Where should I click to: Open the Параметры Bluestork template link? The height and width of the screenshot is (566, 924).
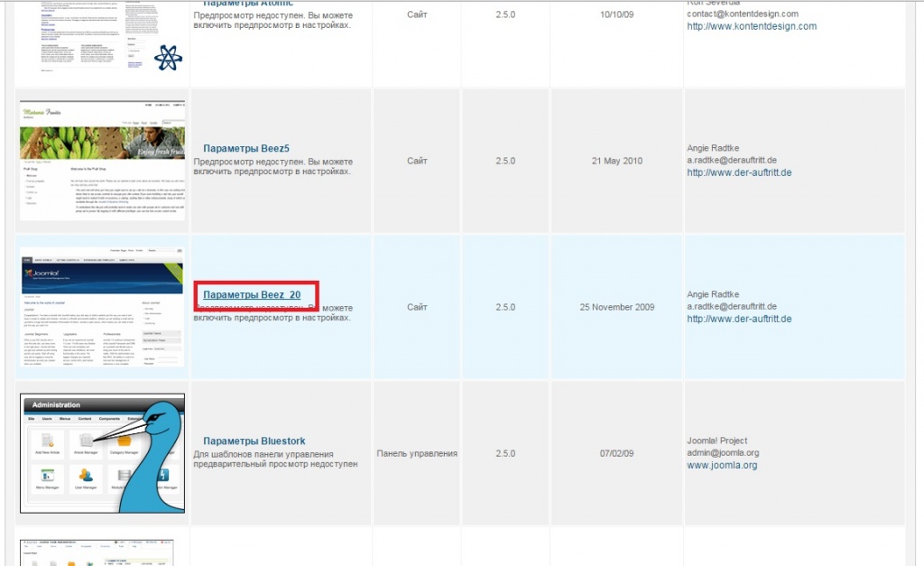pos(254,441)
